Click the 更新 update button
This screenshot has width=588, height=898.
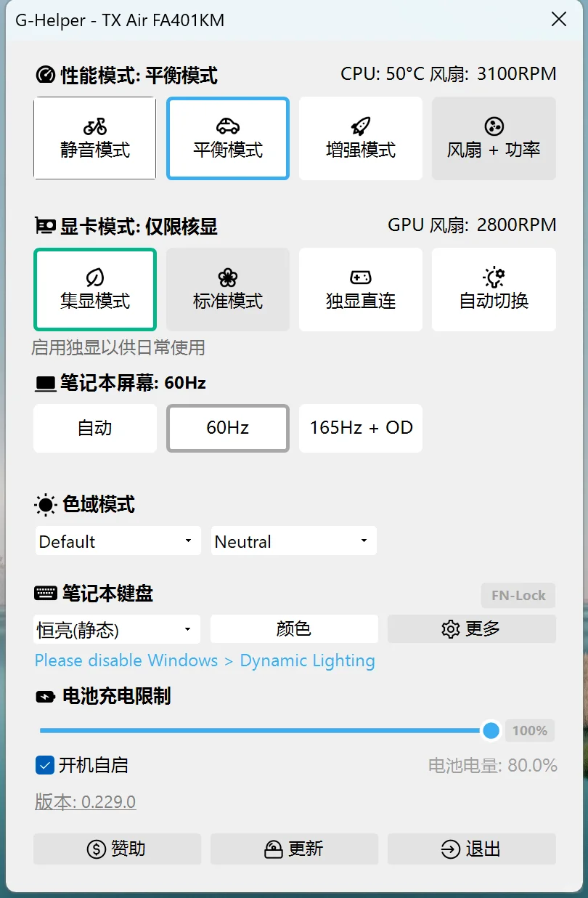point(293,849)
